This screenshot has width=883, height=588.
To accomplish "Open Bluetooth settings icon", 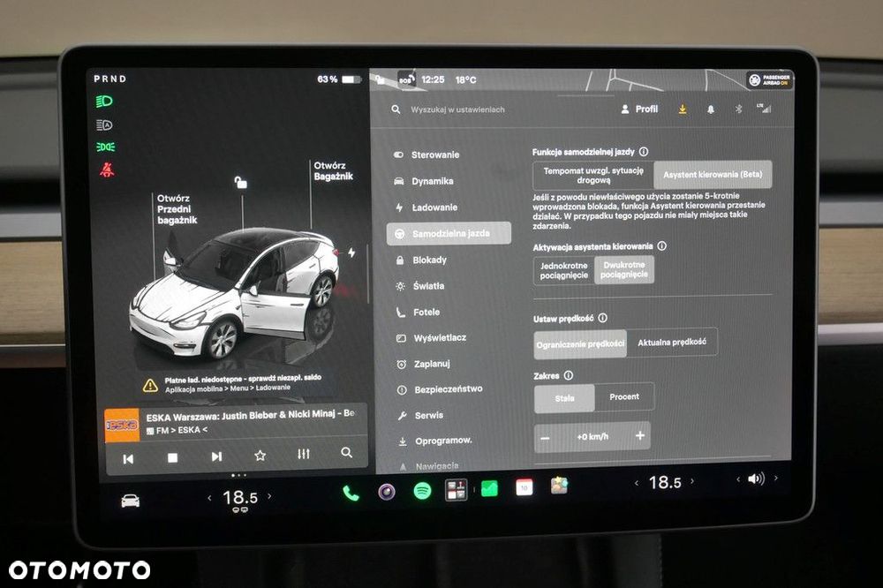I will (739, 109).
